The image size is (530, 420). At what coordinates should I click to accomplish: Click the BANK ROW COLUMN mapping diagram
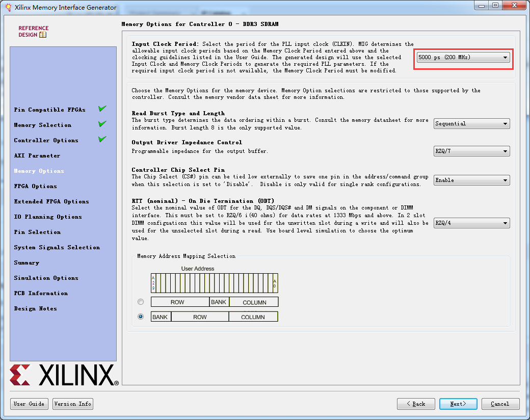[x=215, y=317]
